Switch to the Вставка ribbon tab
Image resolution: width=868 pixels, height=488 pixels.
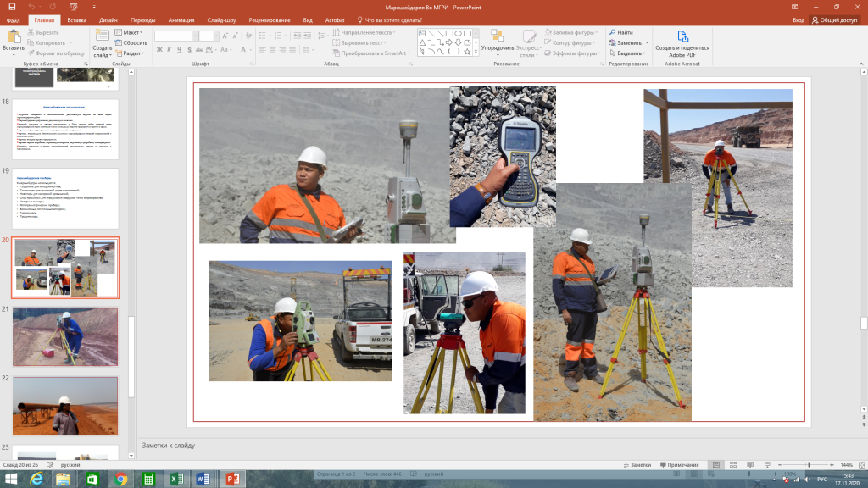pyautogui.click(x=77, y=20)
